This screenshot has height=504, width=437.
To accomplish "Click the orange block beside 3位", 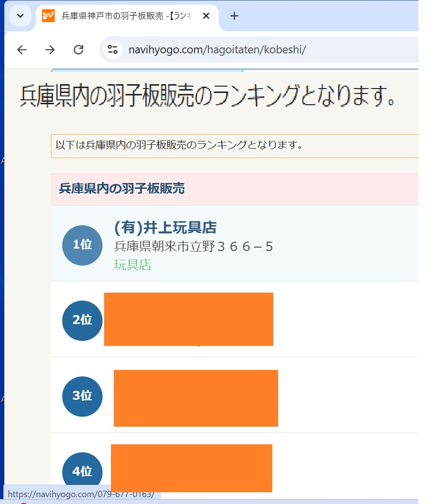I will click(x=196, y=398).
